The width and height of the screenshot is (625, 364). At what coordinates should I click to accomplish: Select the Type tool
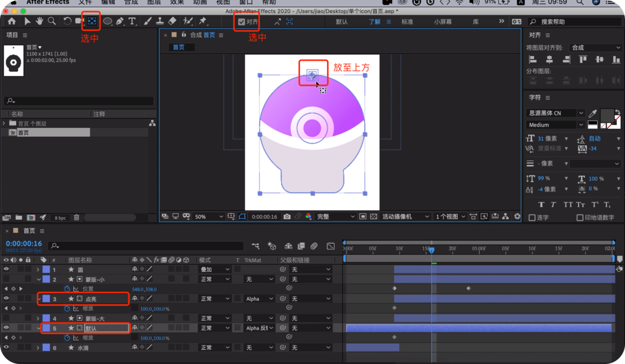coord(132,21)
